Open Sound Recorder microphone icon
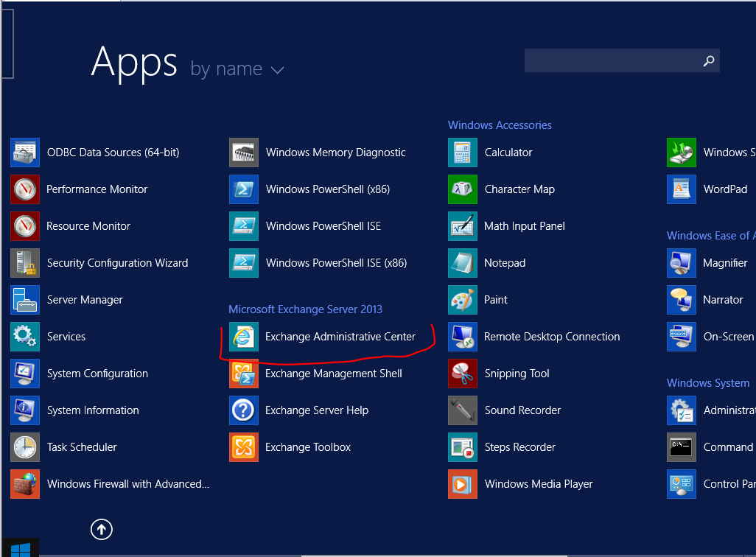Viewport: 756px width, 557px height. tap(463, 410)
